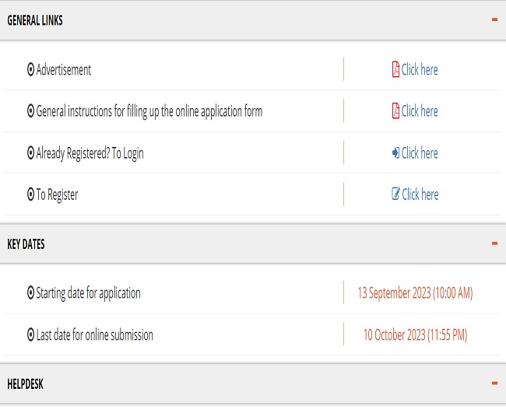Image resolution: width=506 pixels, height=420 pixels.
Task: Click the General Links header title
Action: click(x=35, y=21)
